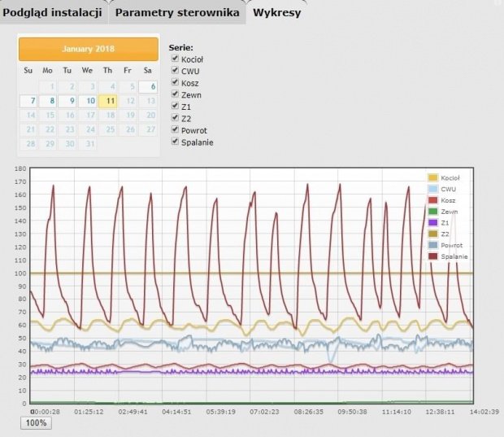The image size is (504, 437).
Task: Select the Wykresy tab
Action: [x=277, y=12]
